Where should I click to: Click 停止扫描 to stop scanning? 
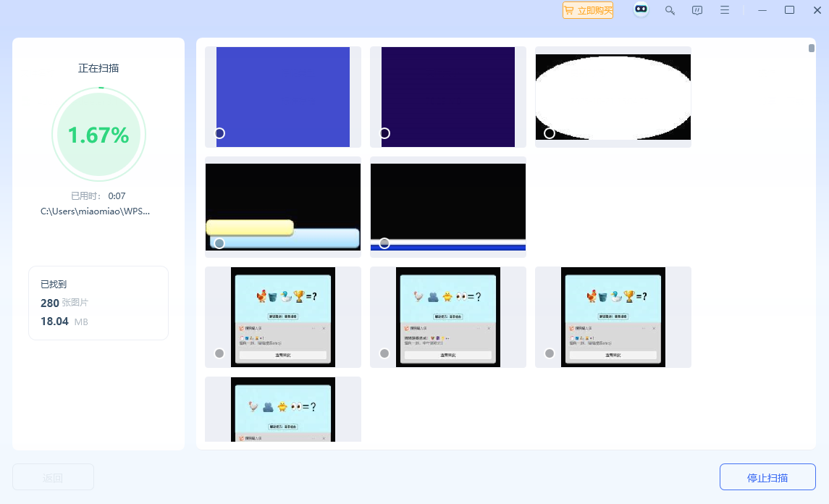tap(767, 477)
